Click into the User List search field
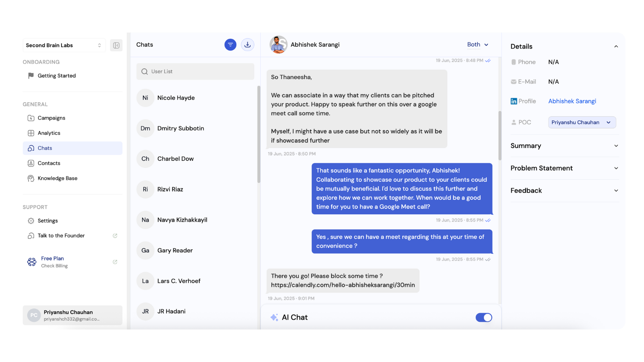This screenshot has height=362, width=644. [x=195, y=72]
